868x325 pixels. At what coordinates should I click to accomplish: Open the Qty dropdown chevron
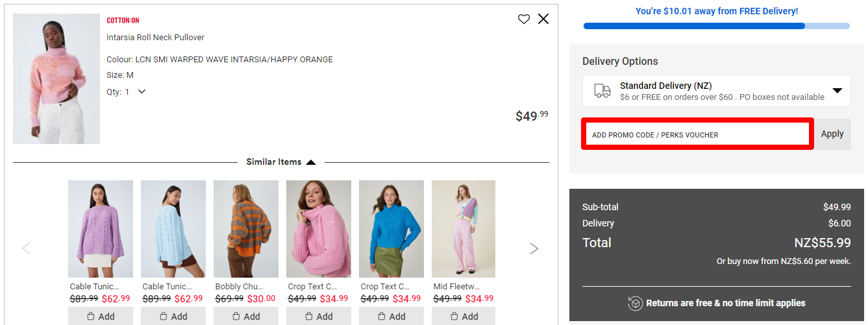pos(142,91)
